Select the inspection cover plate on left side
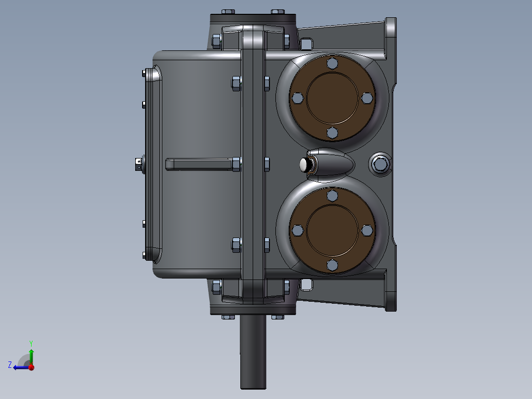Image resolution: width=532 pixels, height=399 pixels. (x=150, y=165)
